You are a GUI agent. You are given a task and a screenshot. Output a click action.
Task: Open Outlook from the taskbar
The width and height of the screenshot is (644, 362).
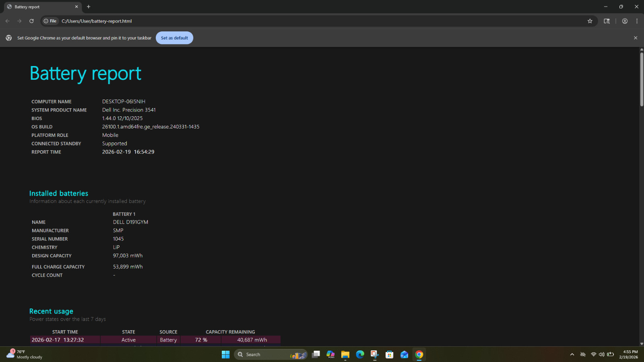[x=404, y=354]
